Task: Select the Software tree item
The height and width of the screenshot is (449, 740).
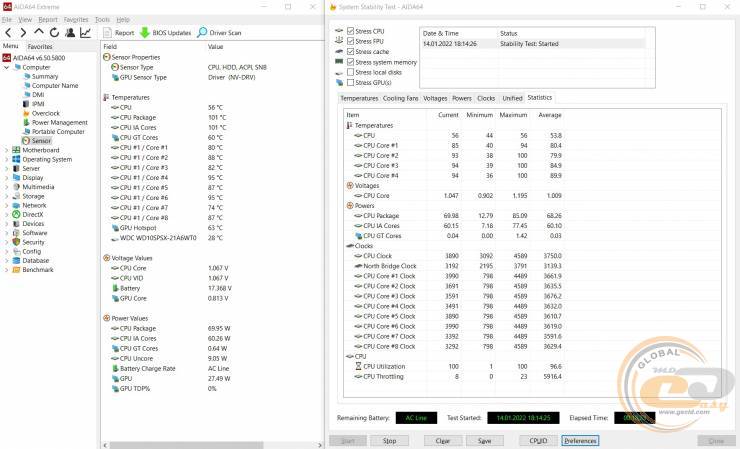Action: click(34, 233)
